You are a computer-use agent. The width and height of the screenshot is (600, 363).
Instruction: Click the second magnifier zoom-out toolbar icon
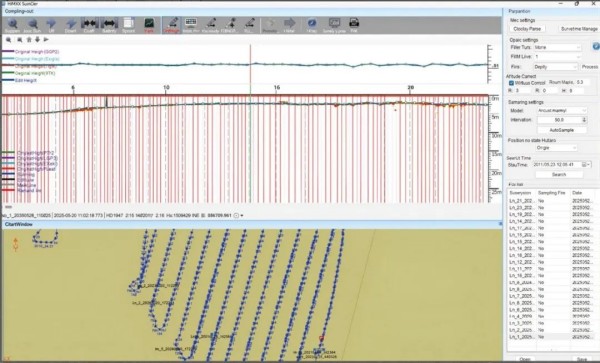[33, 24]
